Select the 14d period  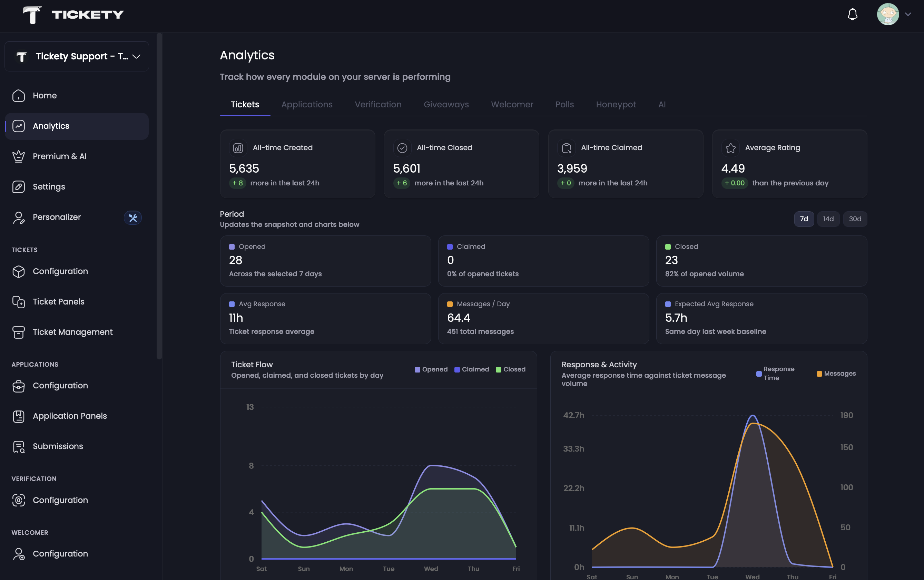(828, 219)
